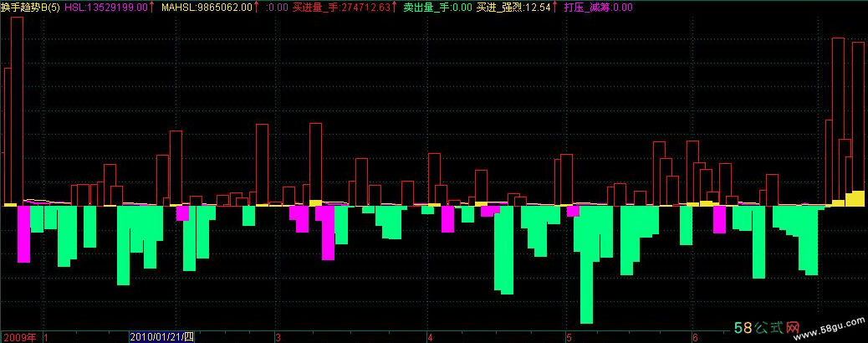Image resolution: width=868 pixels, height=343 pixels.
Task: Click month 6 marker on the time axis
Action: [x=695, y=337]
